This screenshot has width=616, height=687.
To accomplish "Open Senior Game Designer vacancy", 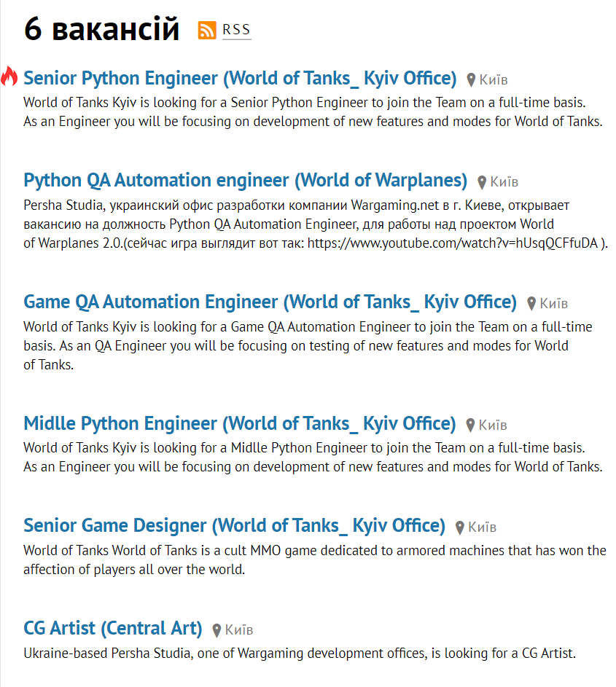I will coord(234,526).
